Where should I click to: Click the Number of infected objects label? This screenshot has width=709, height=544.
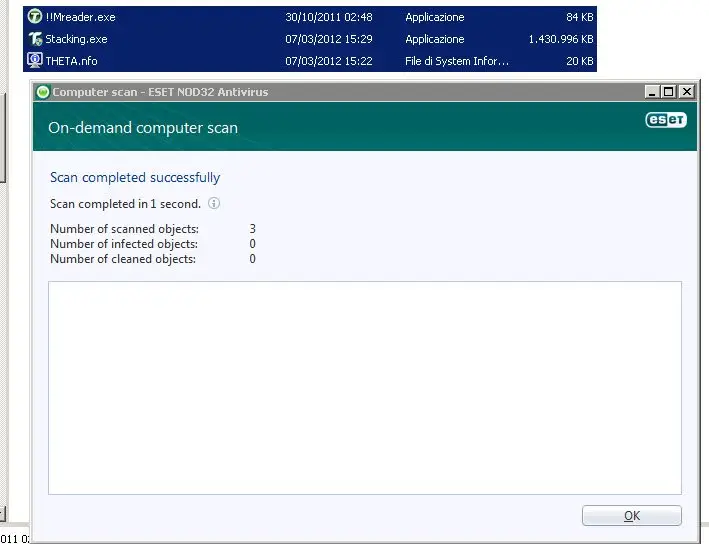coord(124,244)
